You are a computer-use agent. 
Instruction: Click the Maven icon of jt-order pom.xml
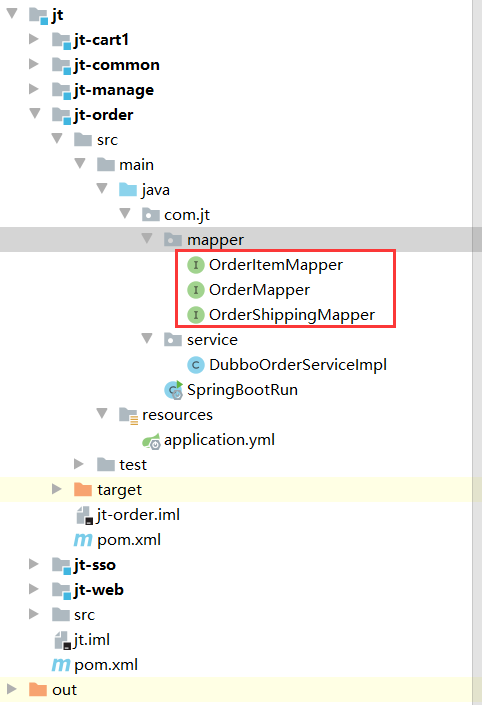[x=83, y=540]
